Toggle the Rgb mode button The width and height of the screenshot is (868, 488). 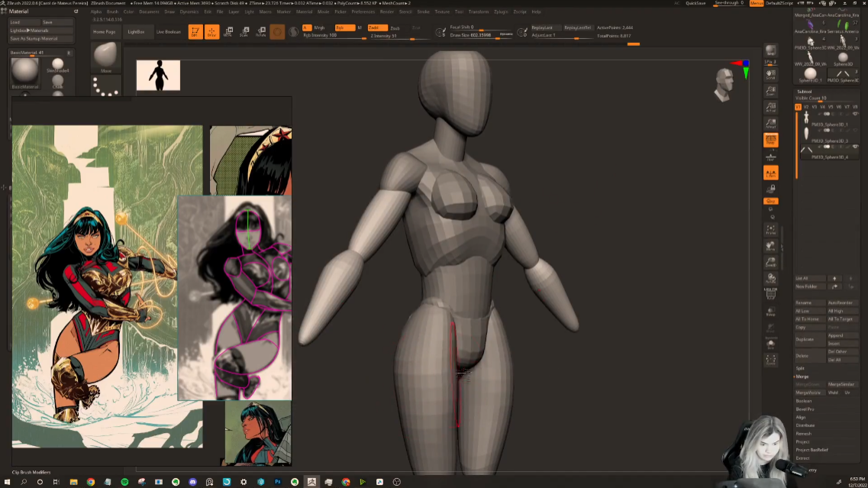[x=344, y=27]
